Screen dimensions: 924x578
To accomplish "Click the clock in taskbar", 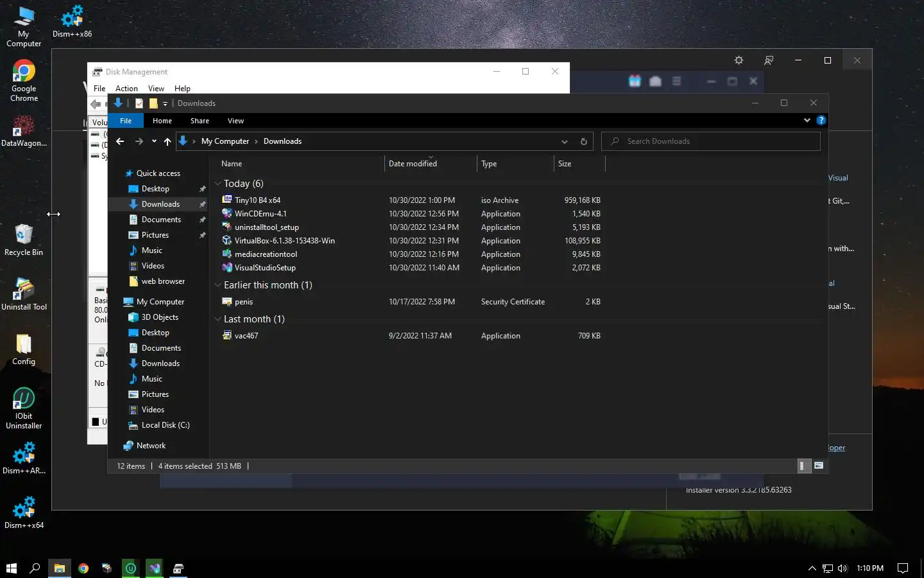I will (x=869, y=568).
